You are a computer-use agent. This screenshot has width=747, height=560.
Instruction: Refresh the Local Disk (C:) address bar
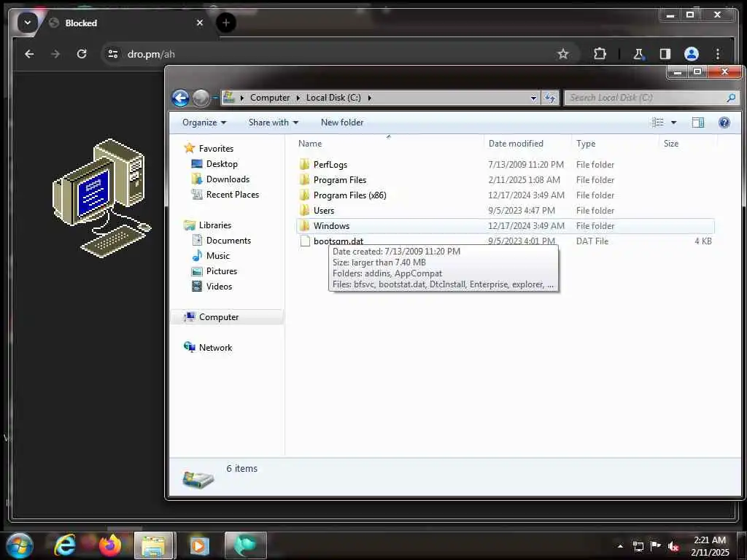(550, 98)
